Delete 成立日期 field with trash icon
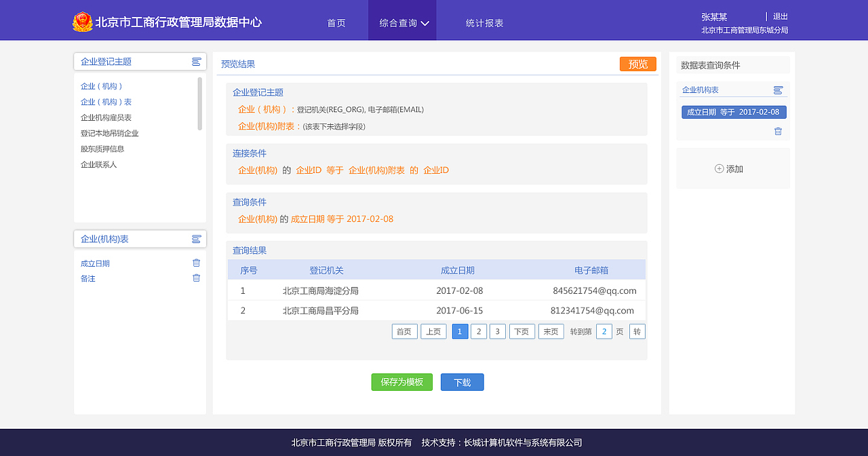The height and width of the screenshot is (456, 868). tap(197, 263)
